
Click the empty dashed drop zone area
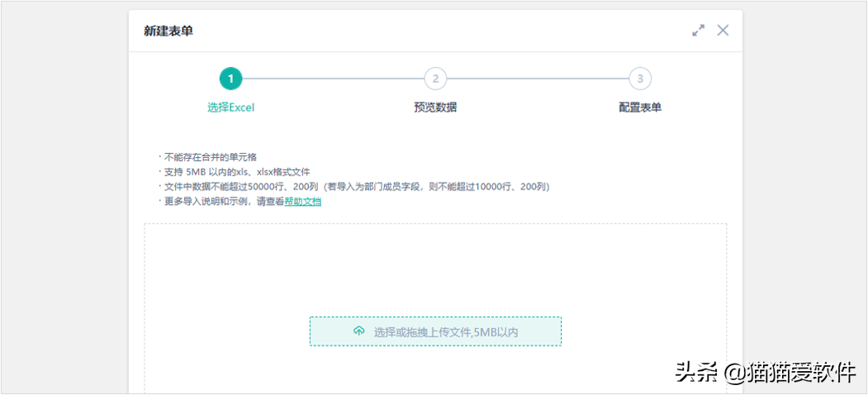coord(435,264)
